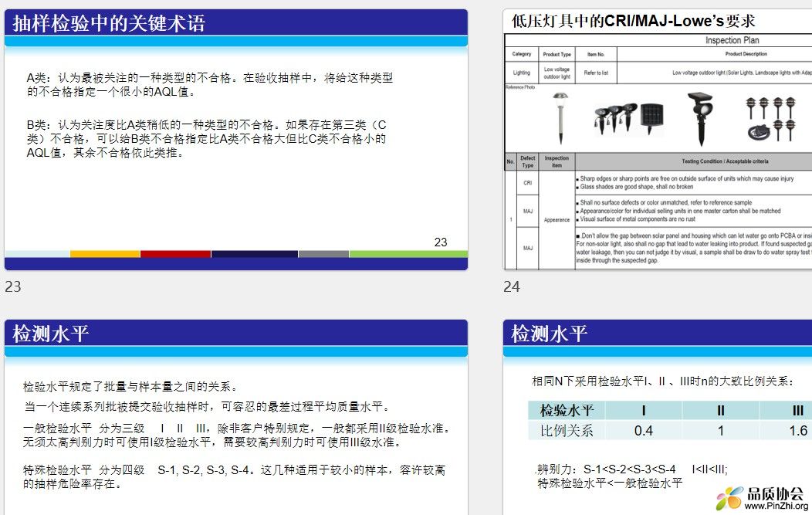Click the 检验水平 table header cell

(567, 410)
